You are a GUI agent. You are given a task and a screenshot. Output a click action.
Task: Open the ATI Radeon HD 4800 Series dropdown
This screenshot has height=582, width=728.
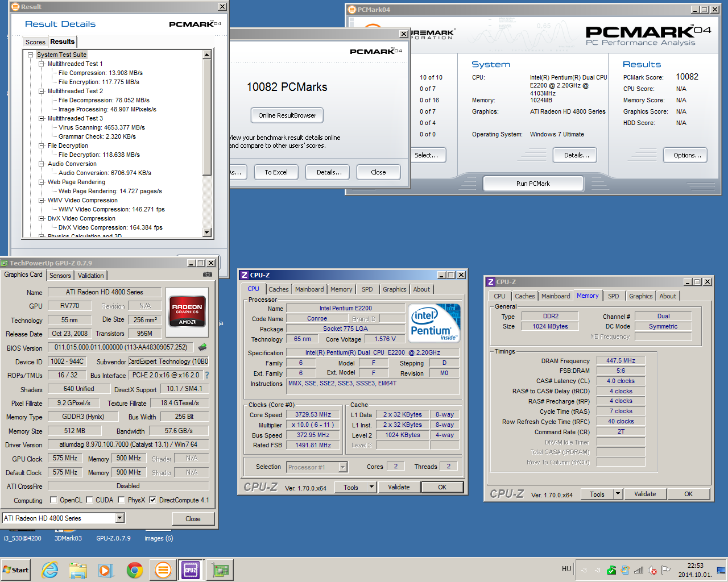(119, 518)
